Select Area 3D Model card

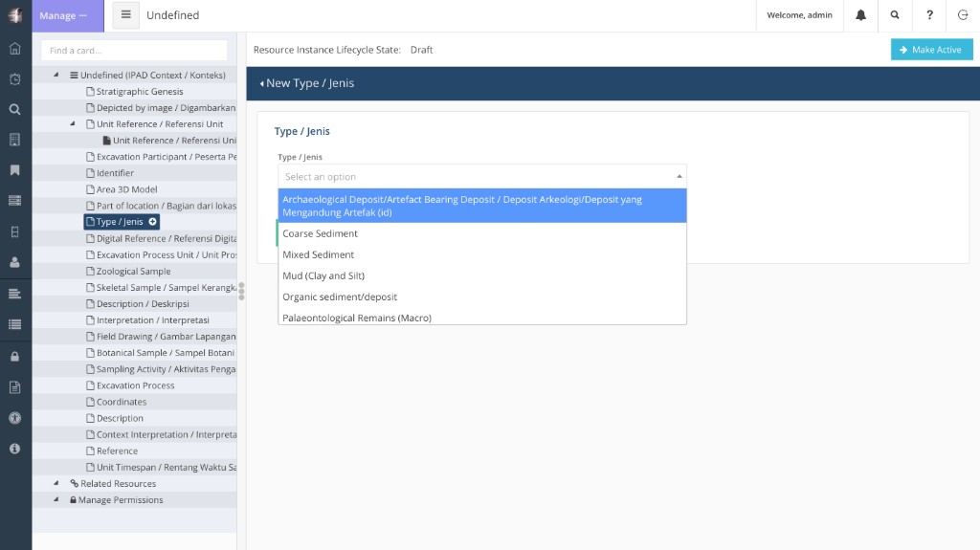pos(122,189)
